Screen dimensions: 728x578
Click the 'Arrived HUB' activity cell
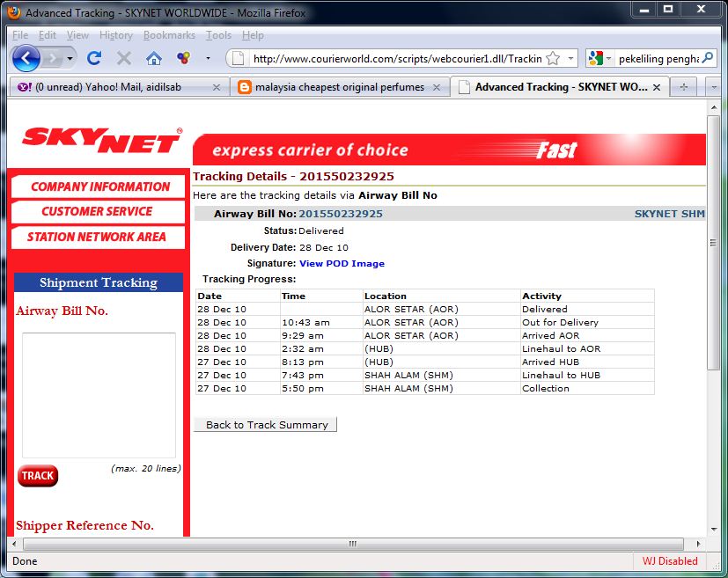coord(587,362)
